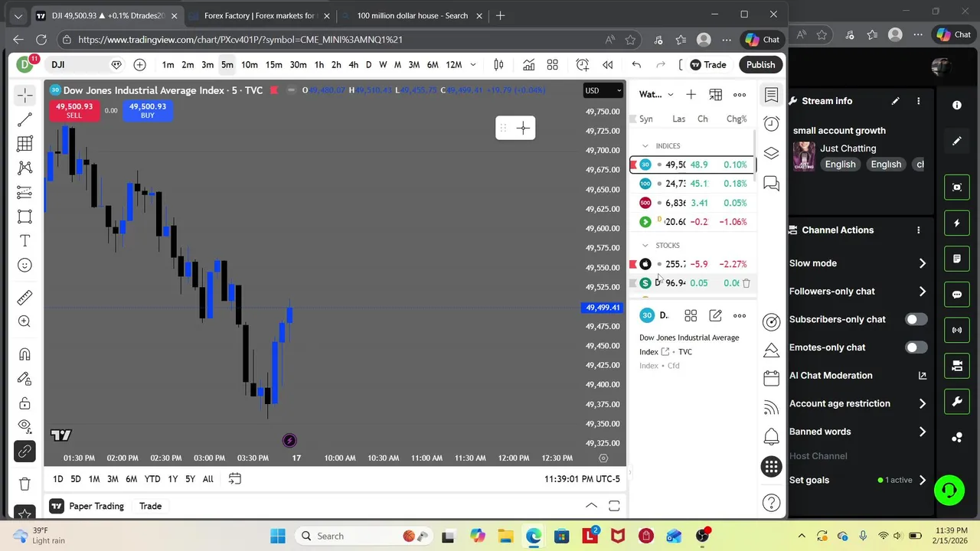Open the Fibonacci retracement tools
Image resolution: width=980 pixels, height=551 pixels.
(x=24, y=143)
